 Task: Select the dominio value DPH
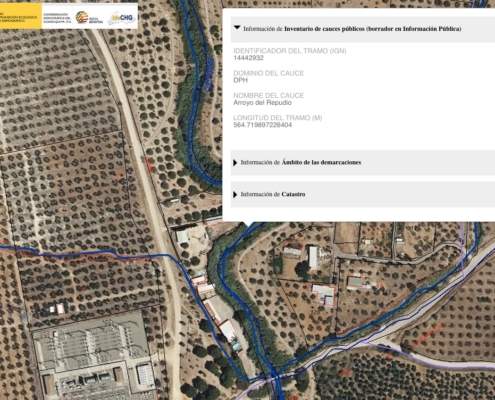(x=240, y=80)
